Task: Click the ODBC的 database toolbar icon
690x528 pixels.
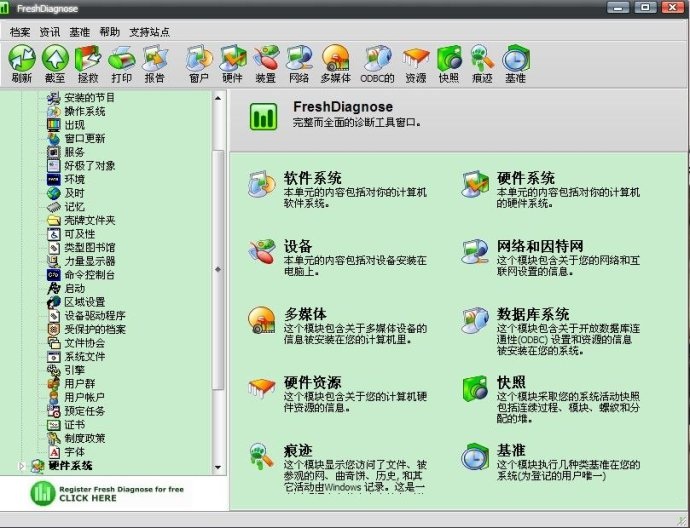Action: 378,58
